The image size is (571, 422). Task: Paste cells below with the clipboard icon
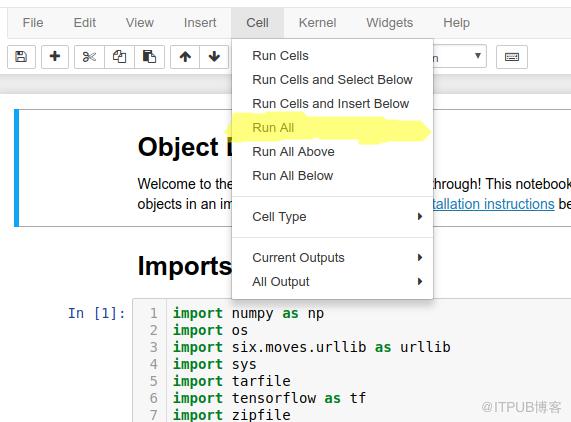149,57
